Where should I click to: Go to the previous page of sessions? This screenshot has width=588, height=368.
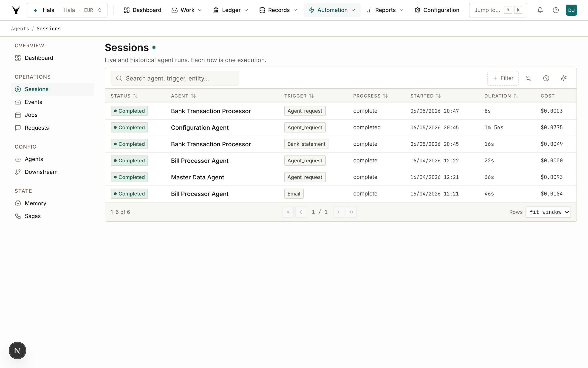pos(301,212)
